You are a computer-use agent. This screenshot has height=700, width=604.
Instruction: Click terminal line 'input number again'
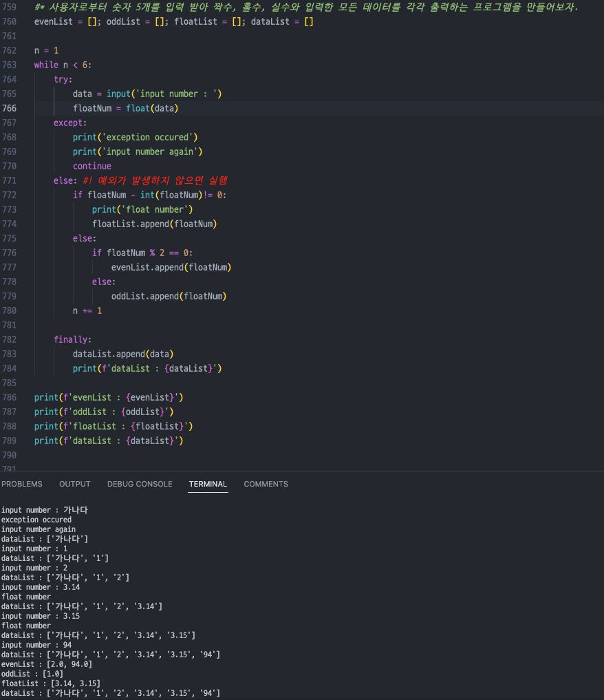[x=39, y=529]
